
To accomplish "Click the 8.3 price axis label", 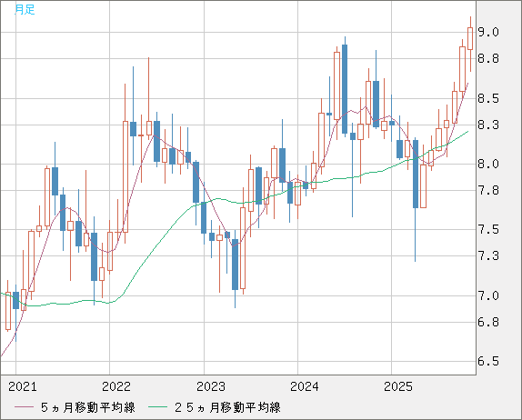I will click(488, 125).
